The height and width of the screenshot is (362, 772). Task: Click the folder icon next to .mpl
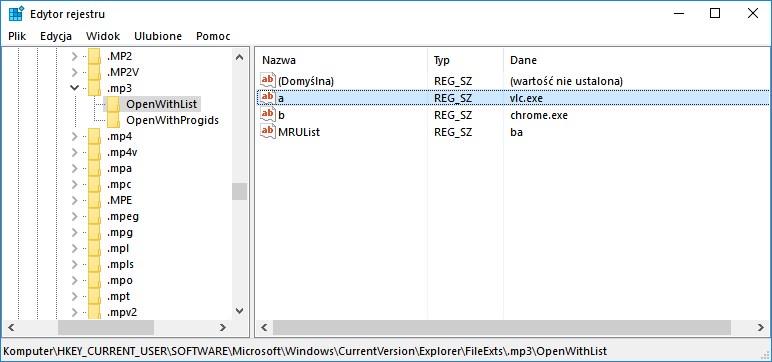(x=95, y=248)
